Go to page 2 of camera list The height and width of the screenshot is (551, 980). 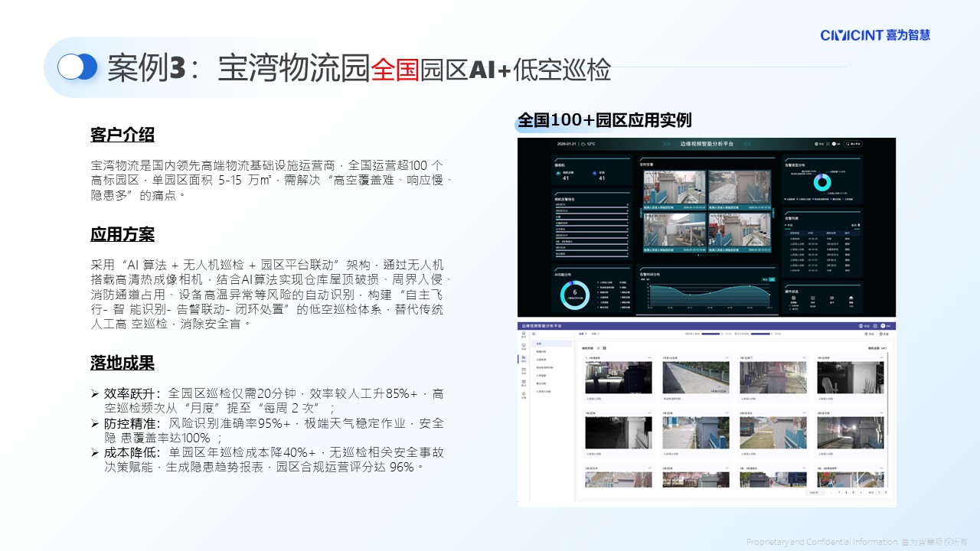coord(844,492)
